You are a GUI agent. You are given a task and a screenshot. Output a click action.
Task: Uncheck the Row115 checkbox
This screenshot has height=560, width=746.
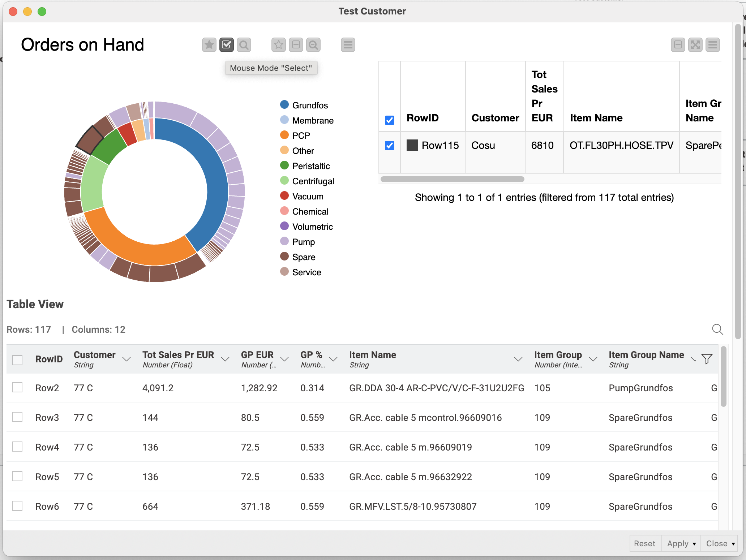point(390,146)
